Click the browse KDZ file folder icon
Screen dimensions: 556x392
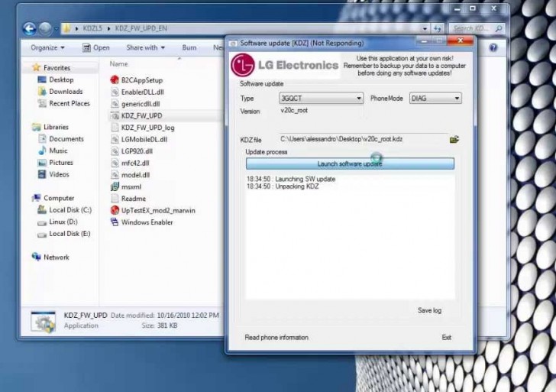click(x=454, y=140)
